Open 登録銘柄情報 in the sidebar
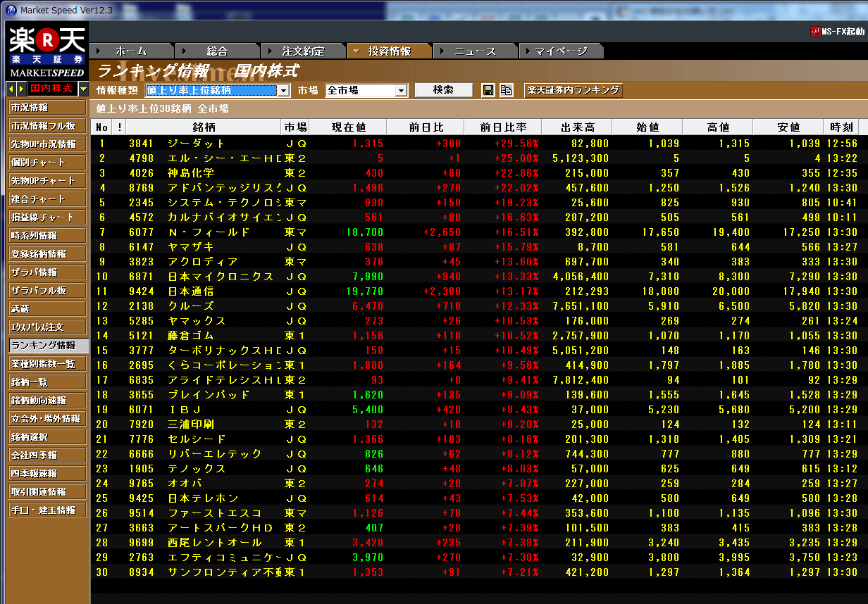 48,254
